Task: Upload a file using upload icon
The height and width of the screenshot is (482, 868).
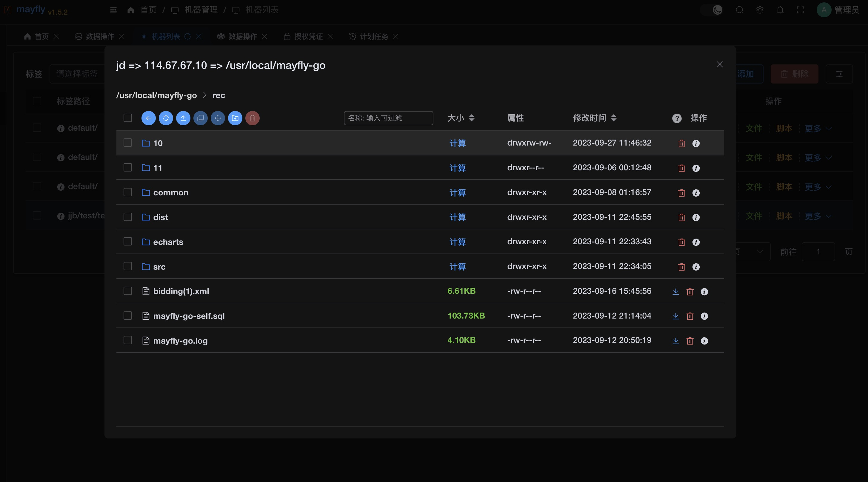Action: click(x=183, y=118)
